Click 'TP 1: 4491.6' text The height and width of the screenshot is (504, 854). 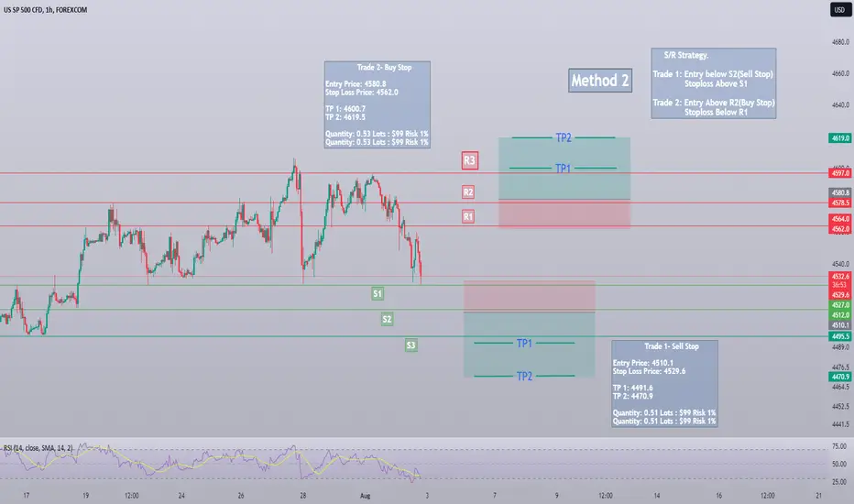[x=633, y=388]
